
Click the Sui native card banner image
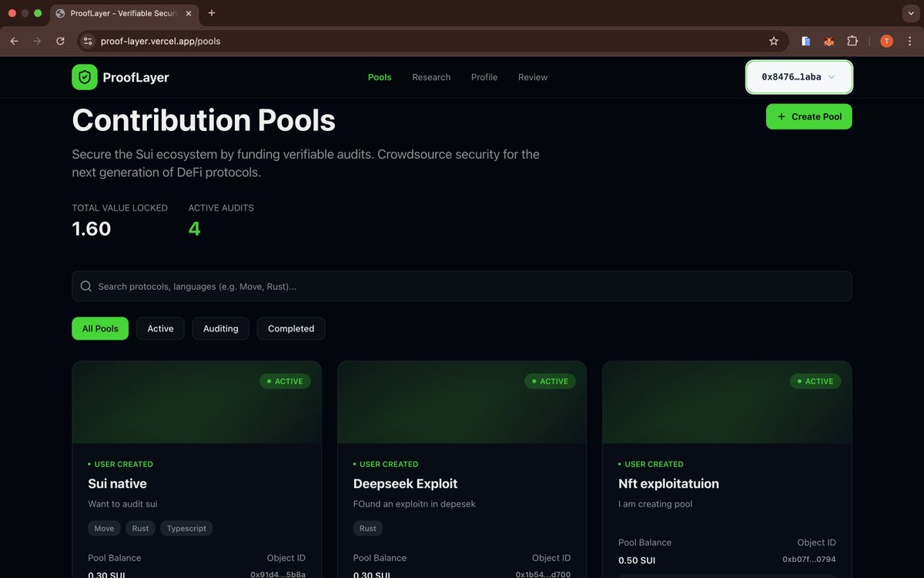tap(196, 402)
